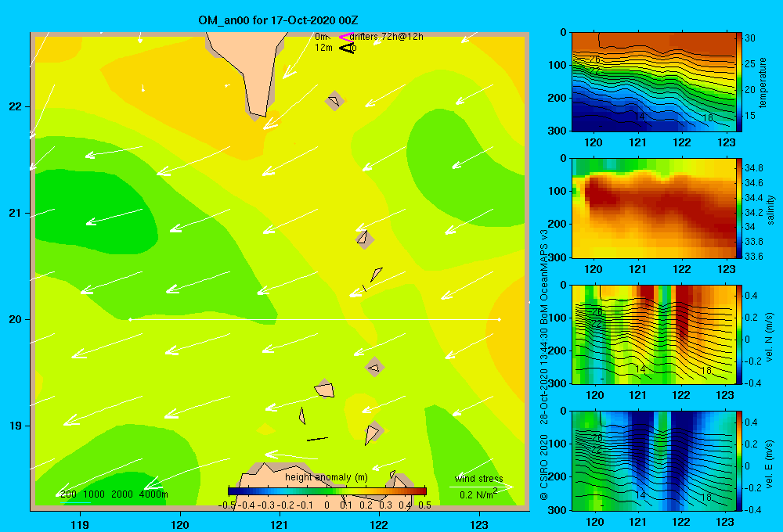Click the wind stress reference arrow
Image resolution: width=783 pixels, height=532 pixels.
tap(481, 487)
